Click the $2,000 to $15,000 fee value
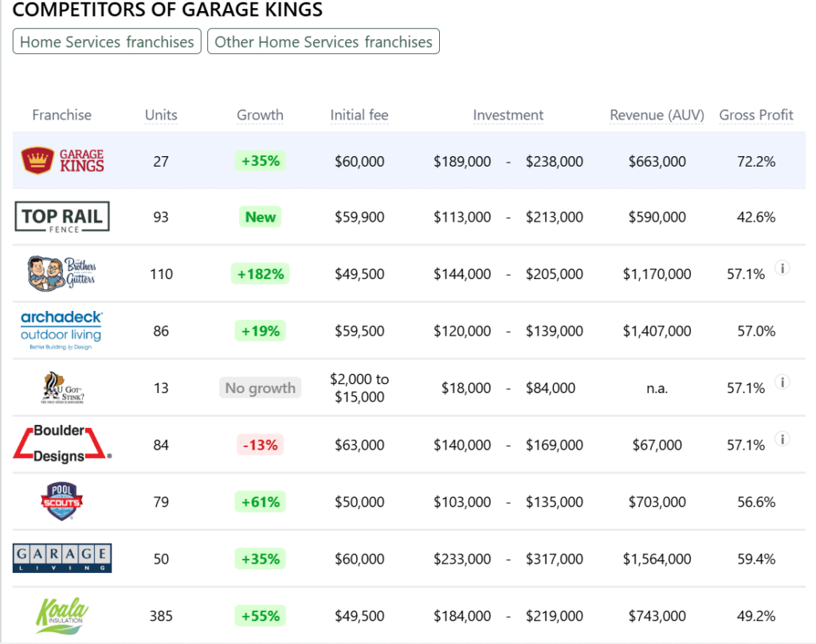Viewport: 816px width, 644px height. pos(359,388)
